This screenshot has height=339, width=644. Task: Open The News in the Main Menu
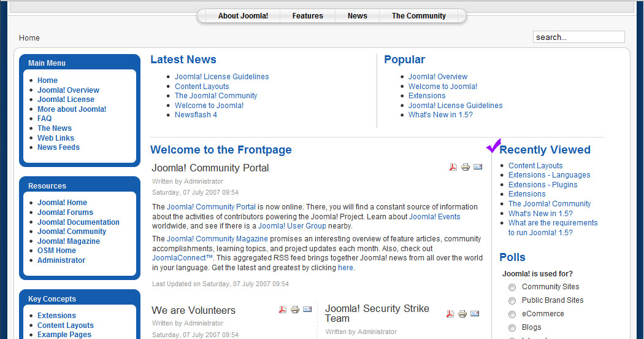[54, 128]
